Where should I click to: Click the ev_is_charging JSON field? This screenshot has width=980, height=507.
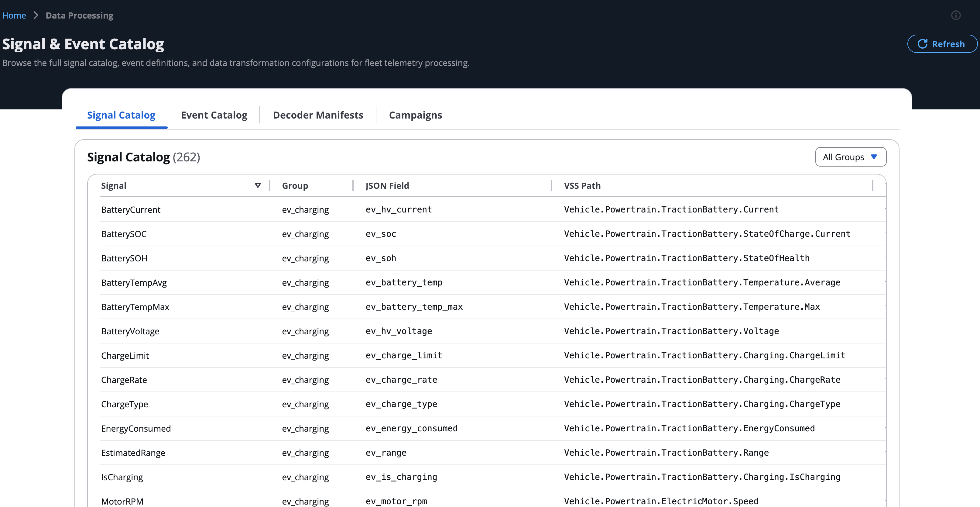point(401,477)
